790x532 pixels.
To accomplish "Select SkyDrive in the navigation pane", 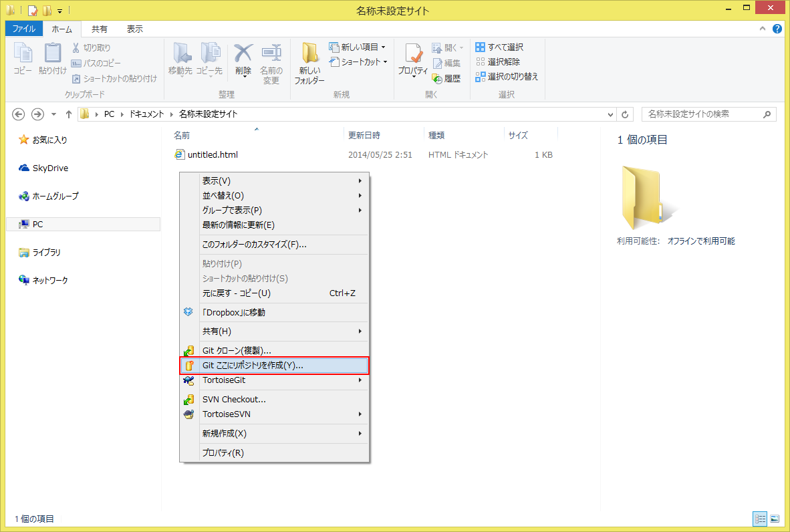I will click(x=50, y=168).
